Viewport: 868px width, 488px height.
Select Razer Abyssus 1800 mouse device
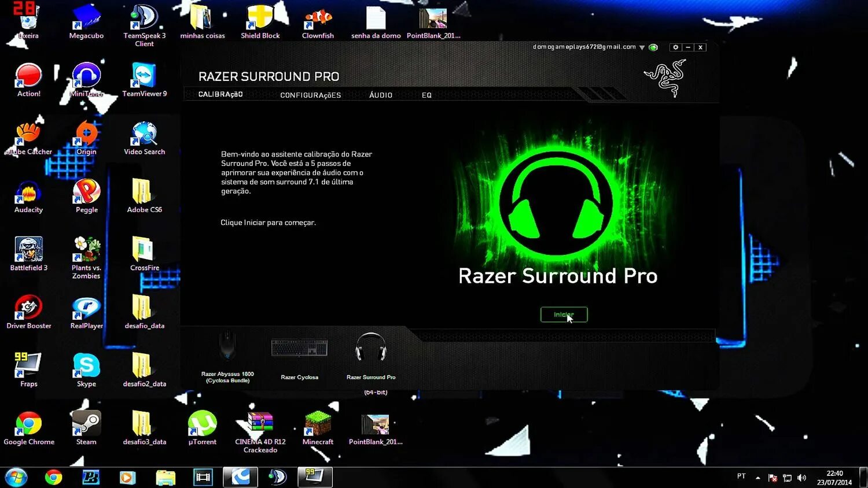227,356
